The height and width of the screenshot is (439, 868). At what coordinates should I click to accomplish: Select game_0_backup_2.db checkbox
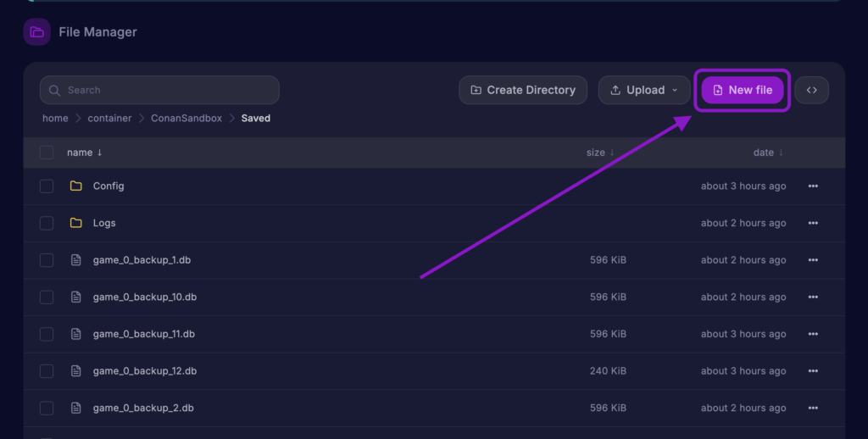tap(47, 408)
